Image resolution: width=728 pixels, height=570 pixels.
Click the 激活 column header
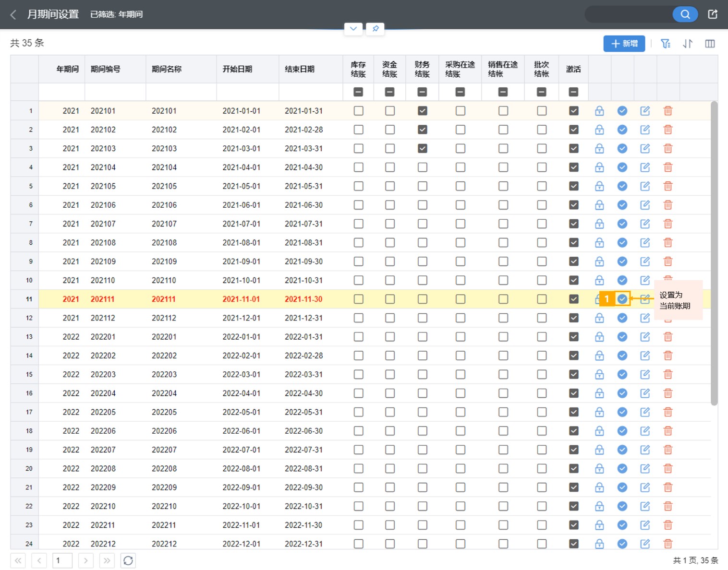click(x=573, y=69)
